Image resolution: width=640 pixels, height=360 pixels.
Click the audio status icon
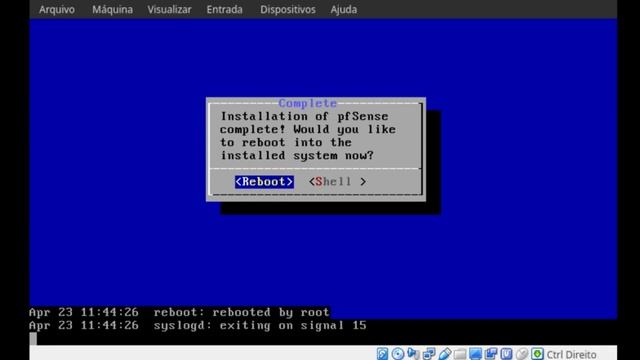pyautogui.click(x=413, y=354)
